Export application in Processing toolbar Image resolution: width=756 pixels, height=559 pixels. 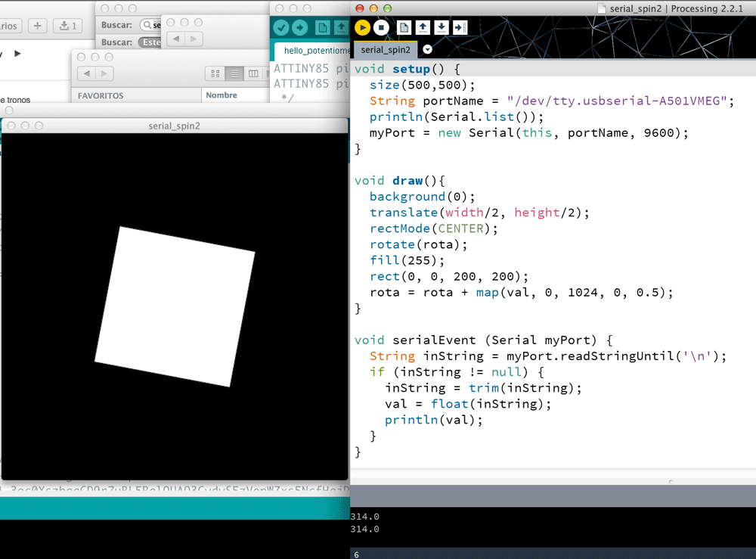460,27
